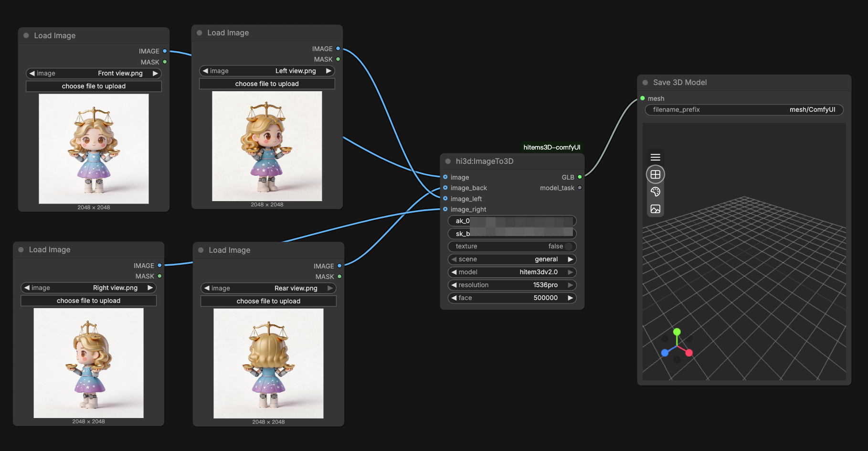Toggle the texture switch on ImageTo3D node
868x451 pixels.
(568, 247)
